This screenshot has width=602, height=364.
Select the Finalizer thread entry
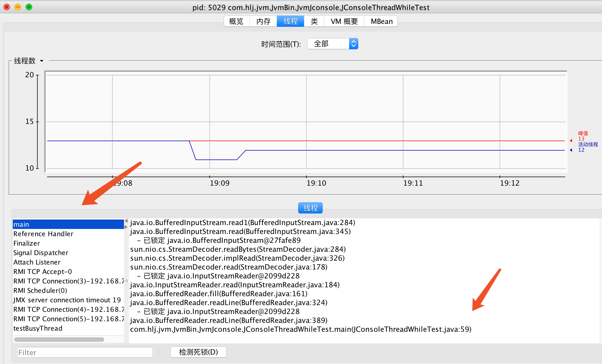[x=27, y=243]
